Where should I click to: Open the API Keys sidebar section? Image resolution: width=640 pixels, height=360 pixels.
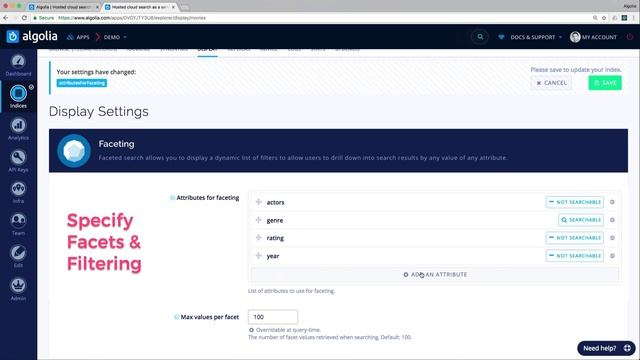click(x=18, y=161)
